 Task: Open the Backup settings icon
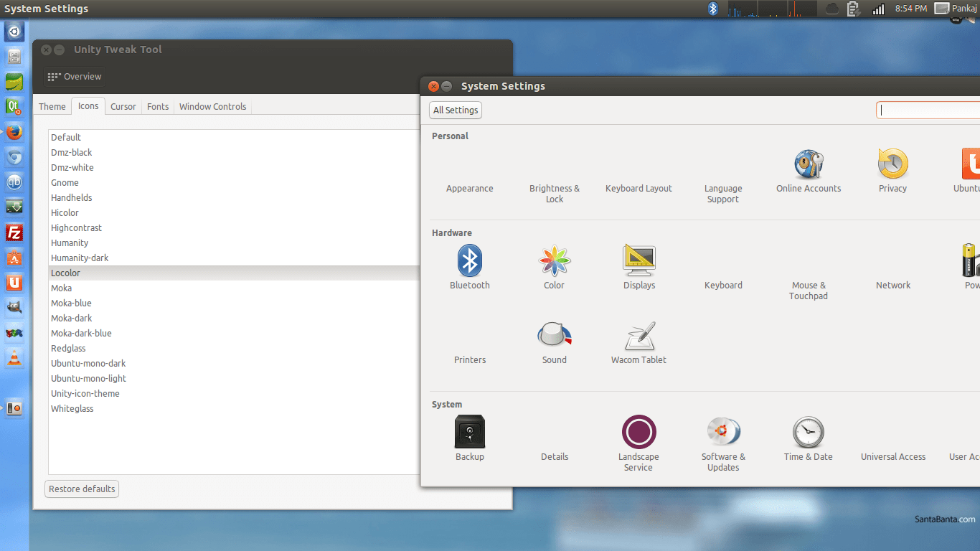[x=470, y=438]
